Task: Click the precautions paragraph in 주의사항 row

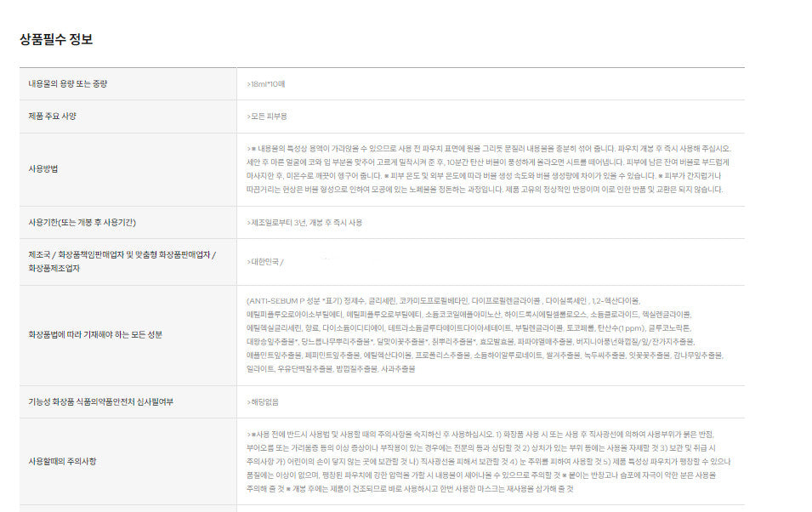Action: (x=485, y=461)
